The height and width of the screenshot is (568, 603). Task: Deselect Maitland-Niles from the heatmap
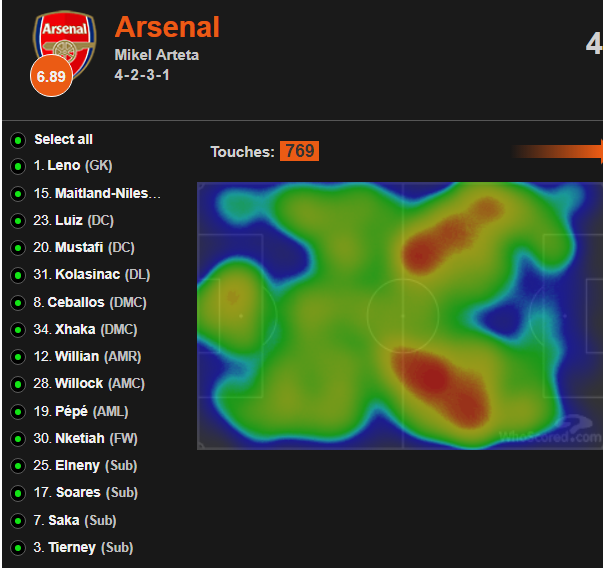coord(18,194)
